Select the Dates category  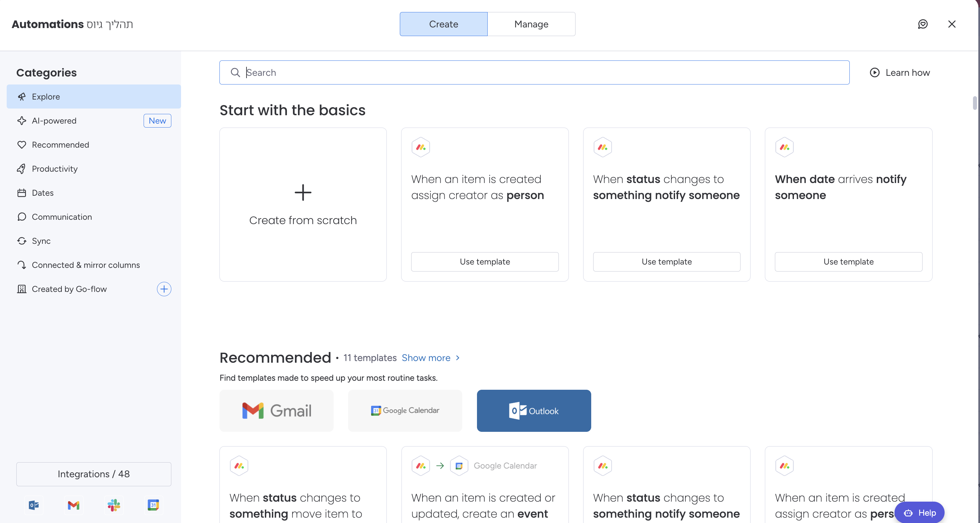[43, 193]
